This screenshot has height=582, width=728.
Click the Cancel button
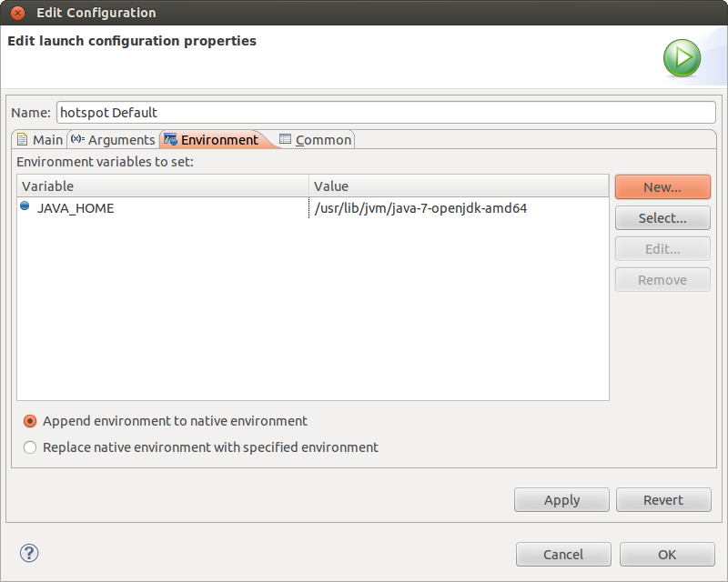tap(563, 554)
